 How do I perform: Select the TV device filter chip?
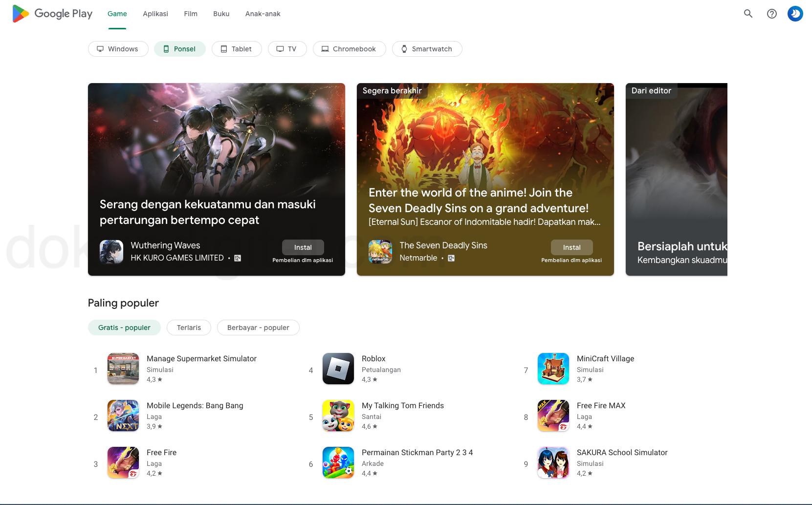pyautogui.click(x=287, y=49)
